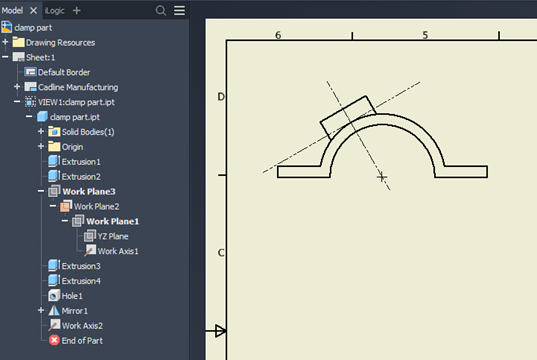
Task: Select the 'Extrusion1' label
Action: tap(81, 162)
